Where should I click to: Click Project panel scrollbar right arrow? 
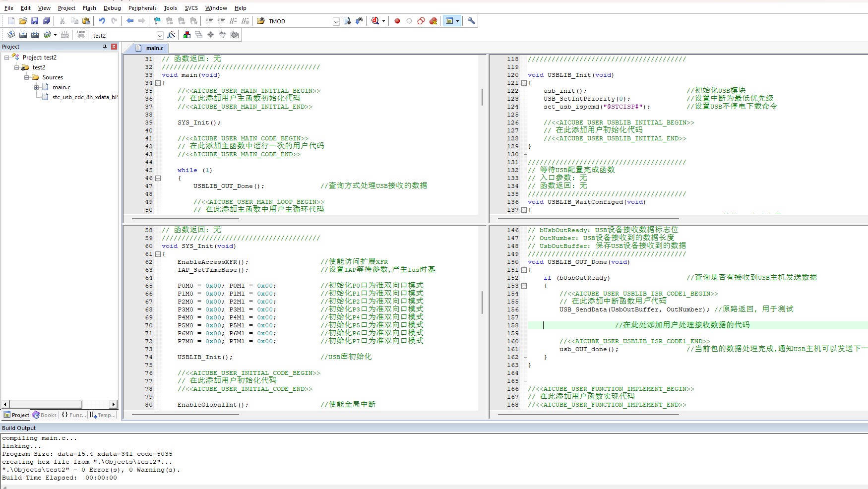(114, 404)
